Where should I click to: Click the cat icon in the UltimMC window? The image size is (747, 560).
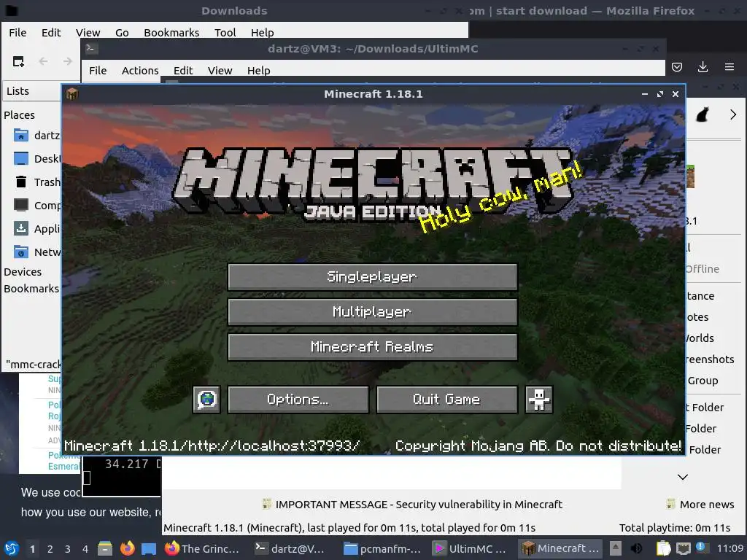703,114
